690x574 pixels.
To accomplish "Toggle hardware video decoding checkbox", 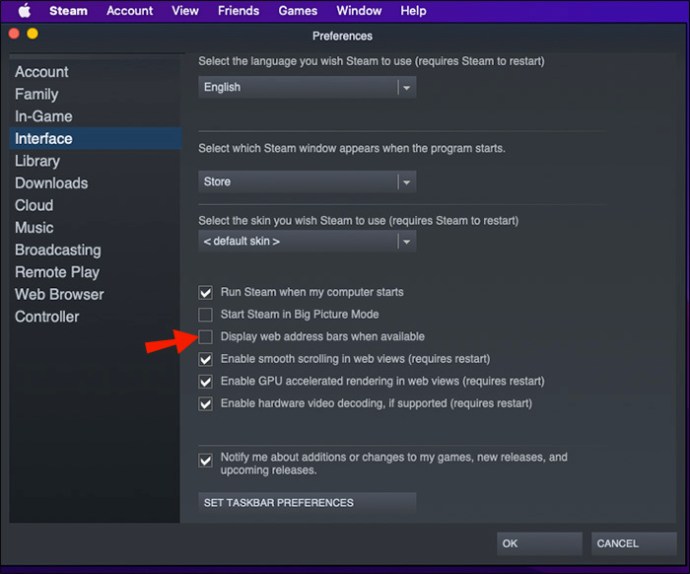I will click(206, 404).
